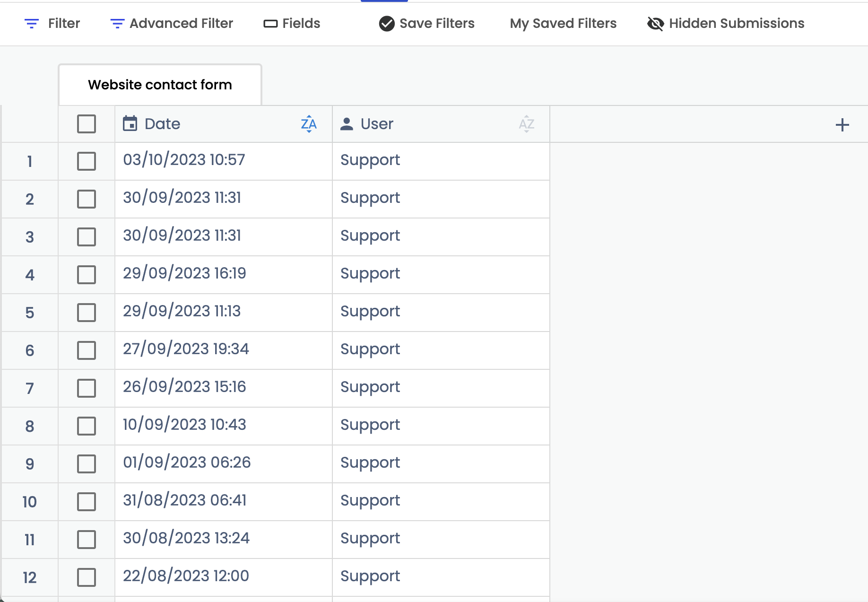The image size is (868, 602).
Task: Click date cell 27/09/2023 19:34
Action: [224, 350]
